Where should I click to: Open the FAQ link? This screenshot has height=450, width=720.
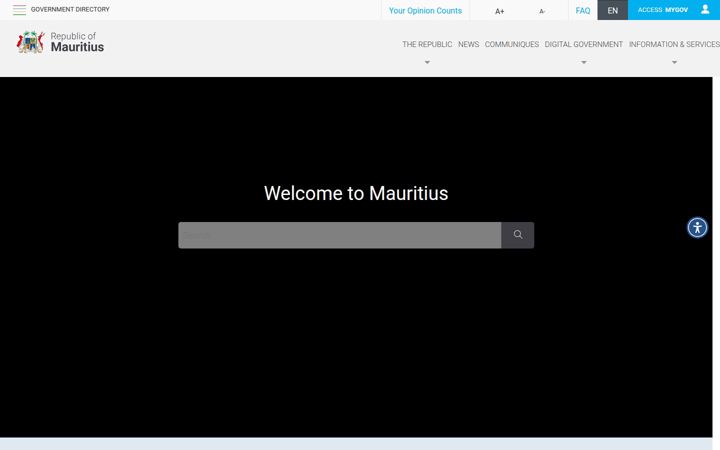coord(583,11)
